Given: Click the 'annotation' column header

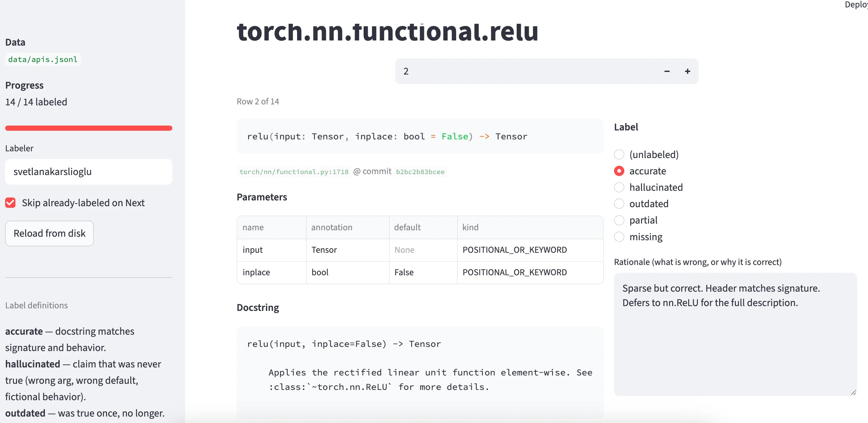Looking at the screenshot, I should (348, 227).
